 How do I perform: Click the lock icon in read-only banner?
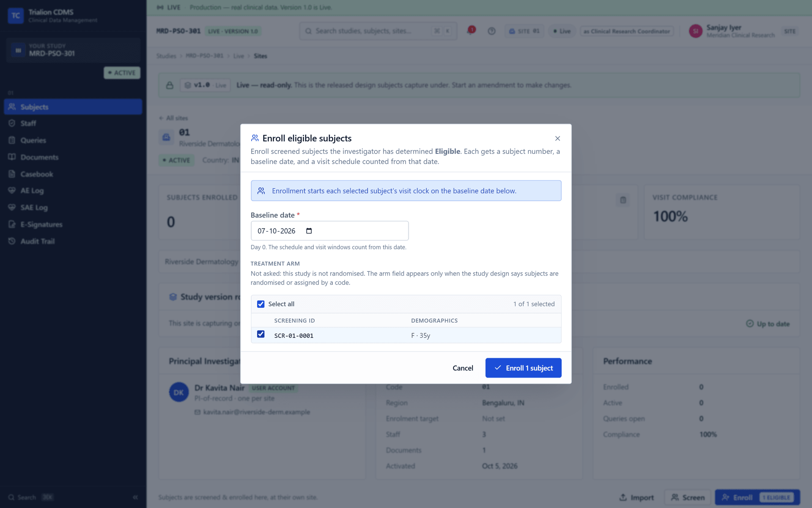point(170,85)
